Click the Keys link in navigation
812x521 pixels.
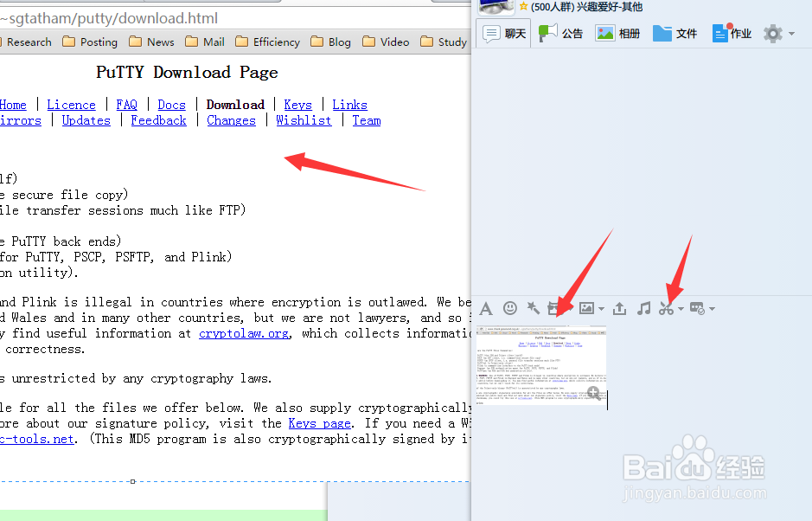[297, 105]
